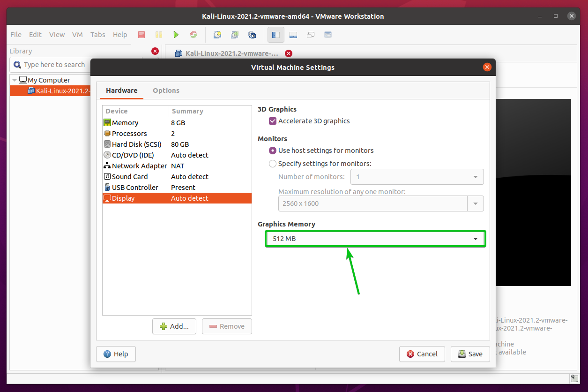Switch to the Options tab
This screenshot has height=392, width=588.
pos(166,90)
